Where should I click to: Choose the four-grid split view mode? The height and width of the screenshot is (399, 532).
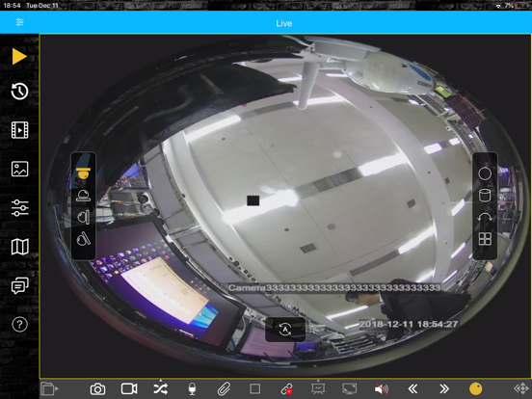485,239
